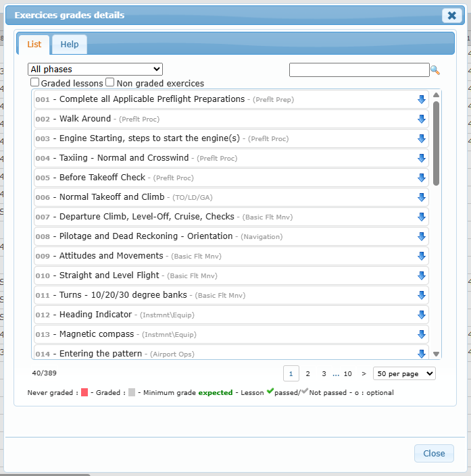Click down arrow for 008 Pilotage and Dead Reckoning
The width and height of the screenshot is (471, 476).
(x=422, y=236)
